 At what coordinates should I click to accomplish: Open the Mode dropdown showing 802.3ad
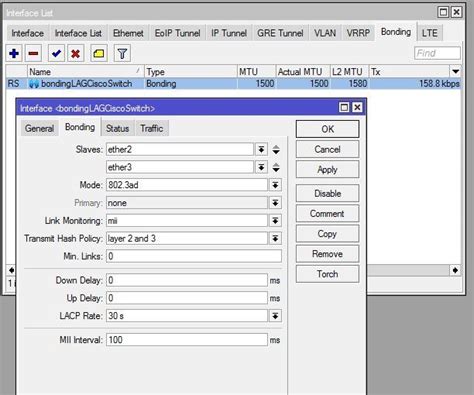click(275, 185)
